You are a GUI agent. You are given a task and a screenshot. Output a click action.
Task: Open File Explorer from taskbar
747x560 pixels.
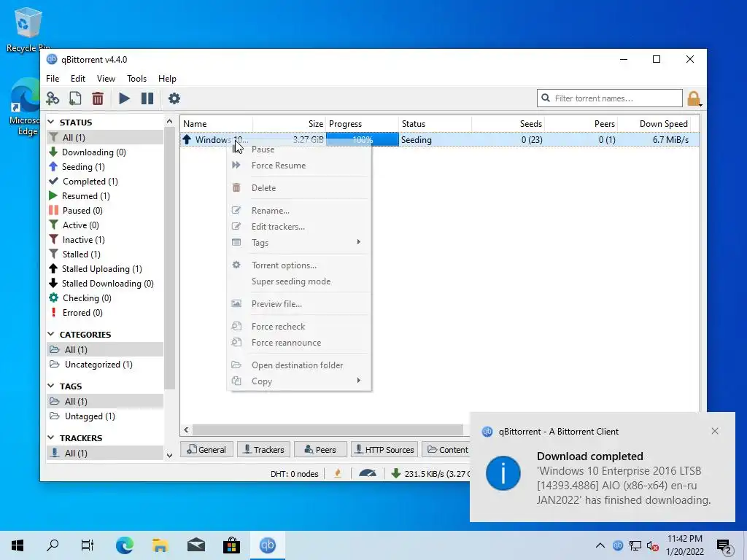(160, 545)
